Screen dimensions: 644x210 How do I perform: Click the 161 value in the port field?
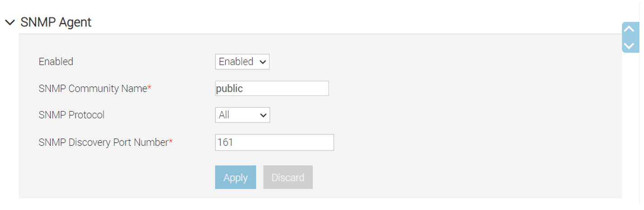[225, 142]
